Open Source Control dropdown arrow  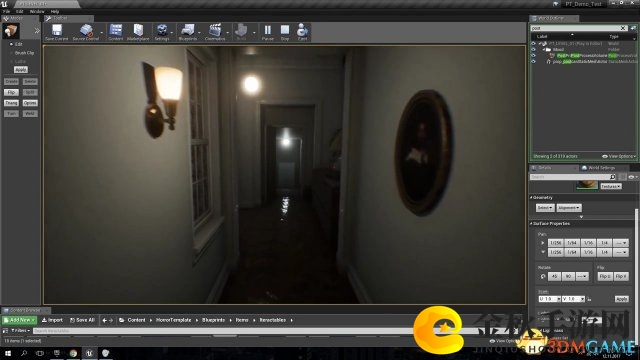(102, 33)
